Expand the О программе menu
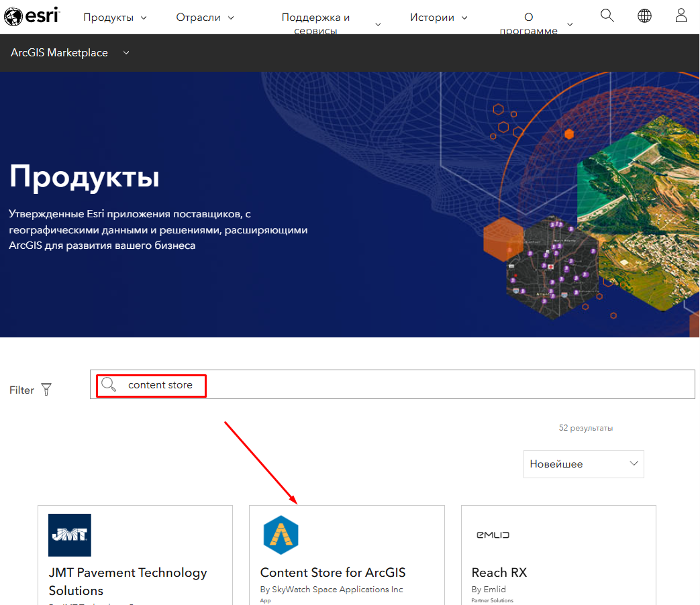This screenshot has width=700, height=605. click(536, 23)
